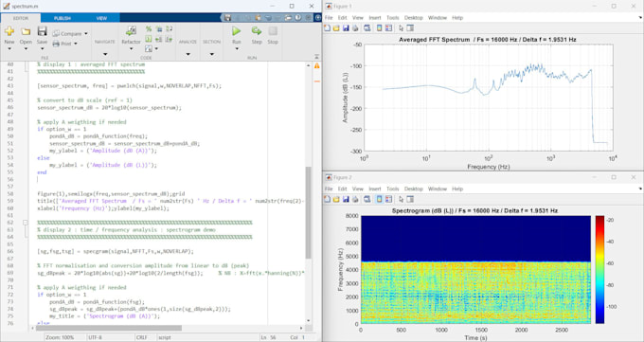Click Edit Plot arrow in Figure 2 toolbar
The width and height of the screenshot is (644, 342).
click(402, 199)
